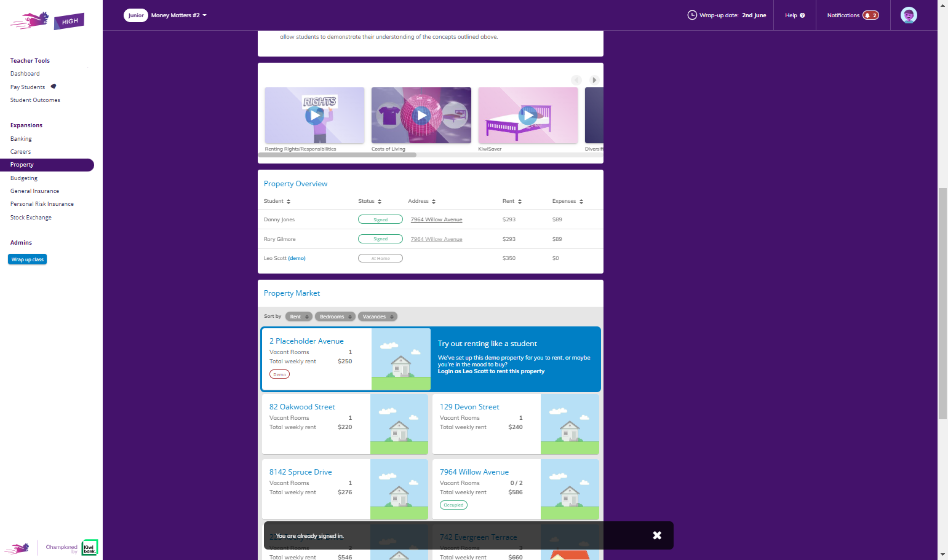Click Leo Scott's At Home status badge
948x560 pixels.
(380, 258)
